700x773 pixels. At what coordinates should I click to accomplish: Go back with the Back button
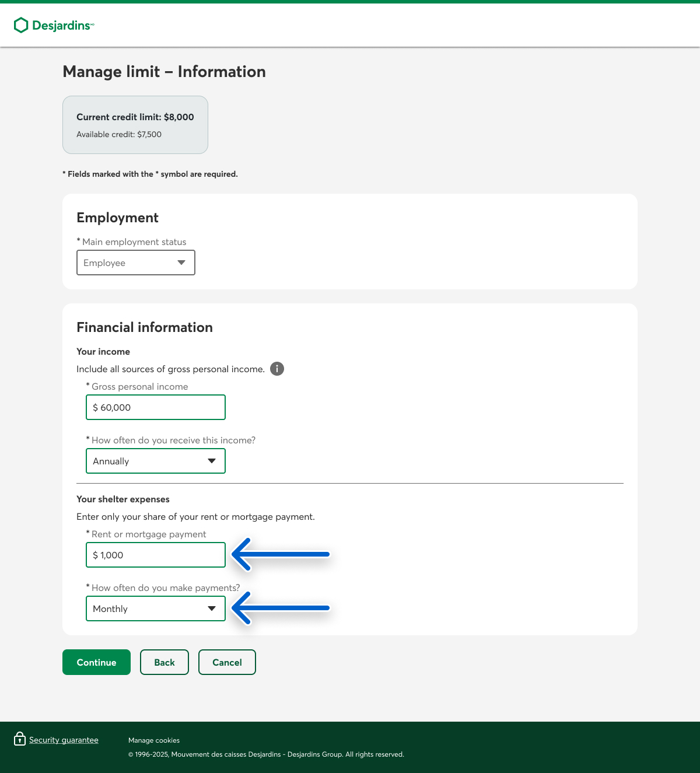(164, 662)
